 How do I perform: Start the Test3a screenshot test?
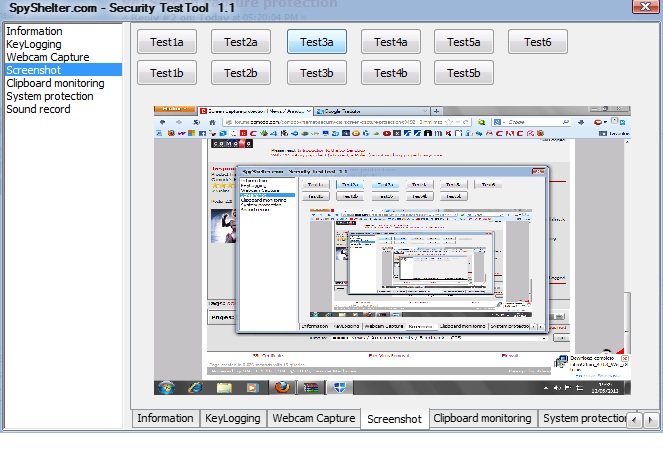(x=317, y=42)
